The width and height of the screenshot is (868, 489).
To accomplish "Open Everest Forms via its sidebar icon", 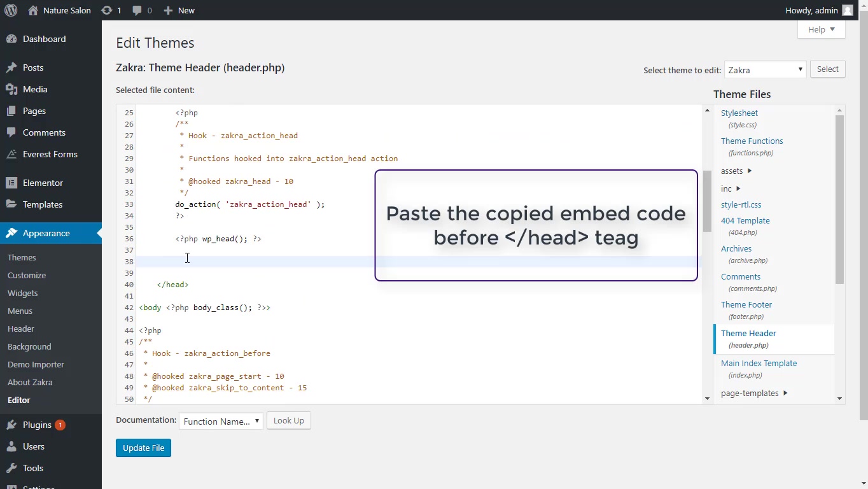I will point(13,154).
